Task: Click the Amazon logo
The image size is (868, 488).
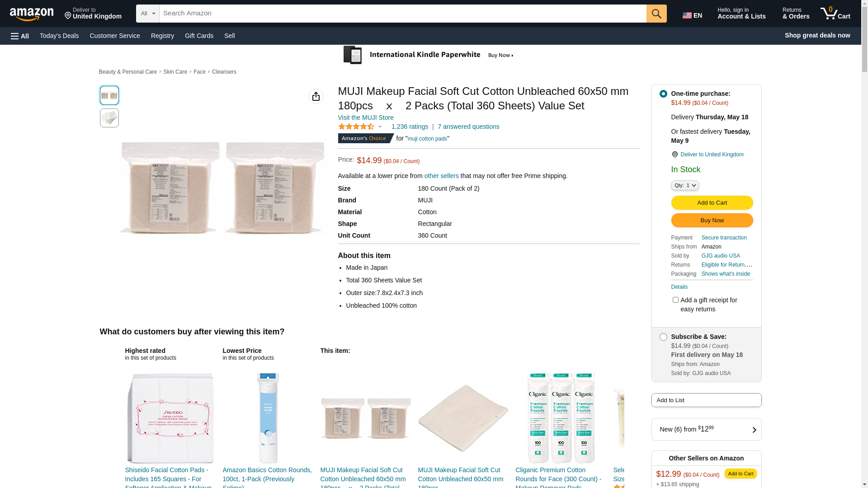Action: [32, 14]
